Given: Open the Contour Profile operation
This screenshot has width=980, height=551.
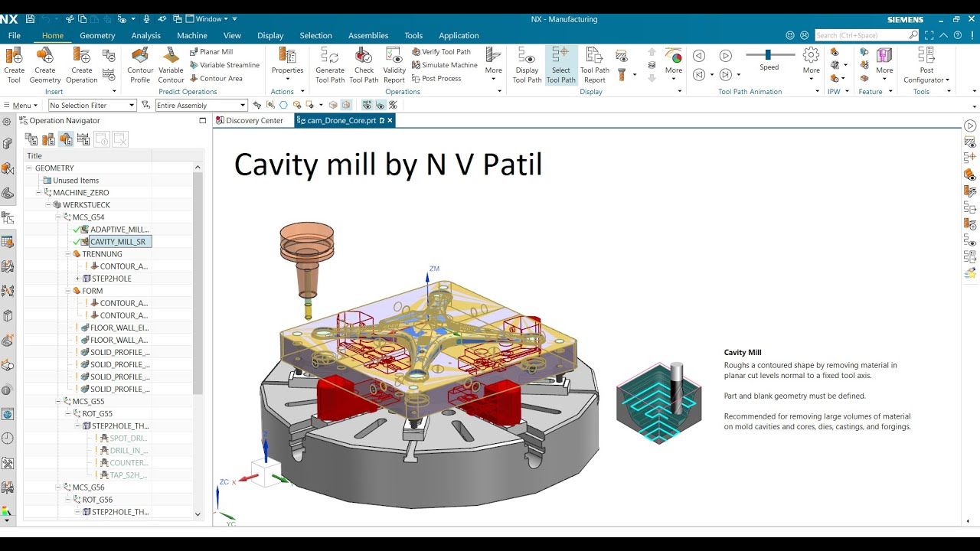Looking at the screenshot, I should point(141,64).
